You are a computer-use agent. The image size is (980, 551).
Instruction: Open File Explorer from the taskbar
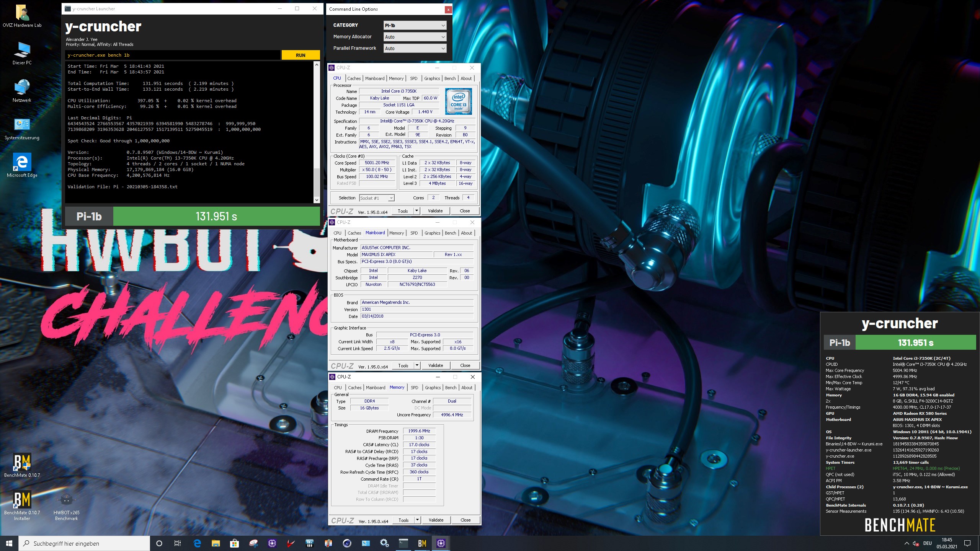pos(216,543)
